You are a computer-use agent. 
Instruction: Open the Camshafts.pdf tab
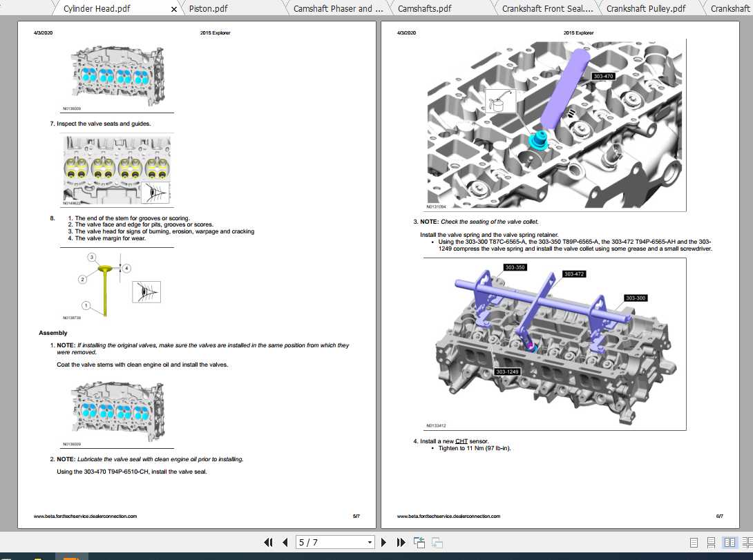424,9
